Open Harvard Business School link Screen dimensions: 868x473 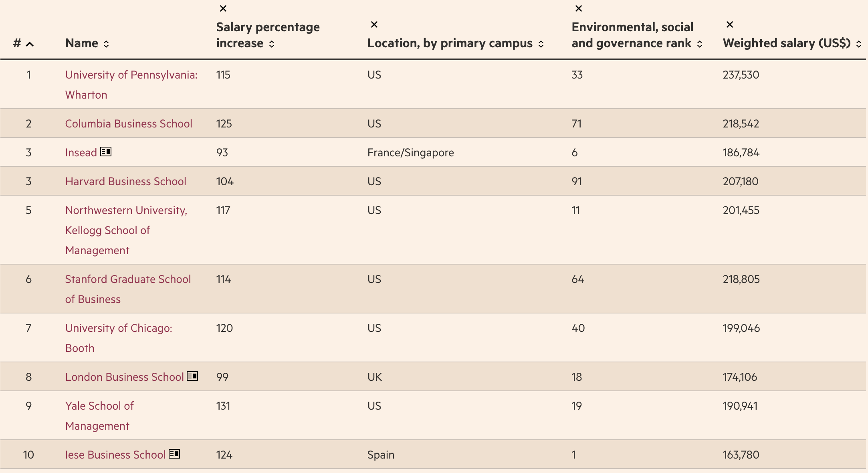tap(125, 181)
